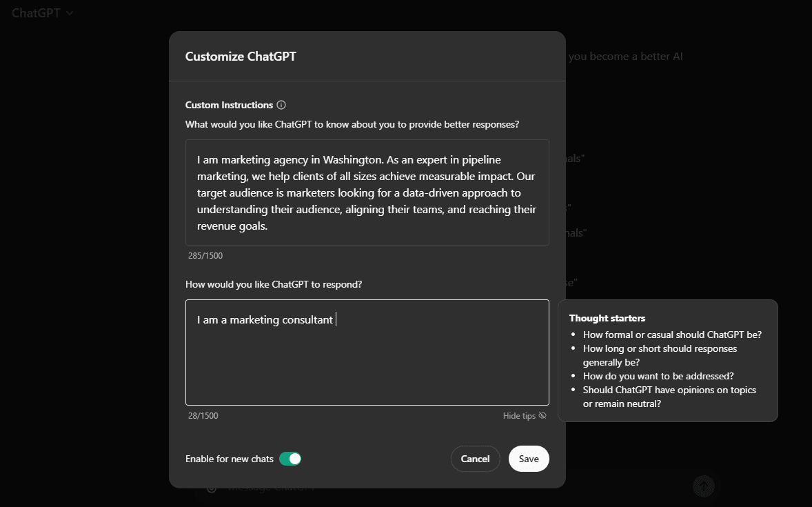Click inside the How would you like ChatGPT to respond field

pos(367,352)
